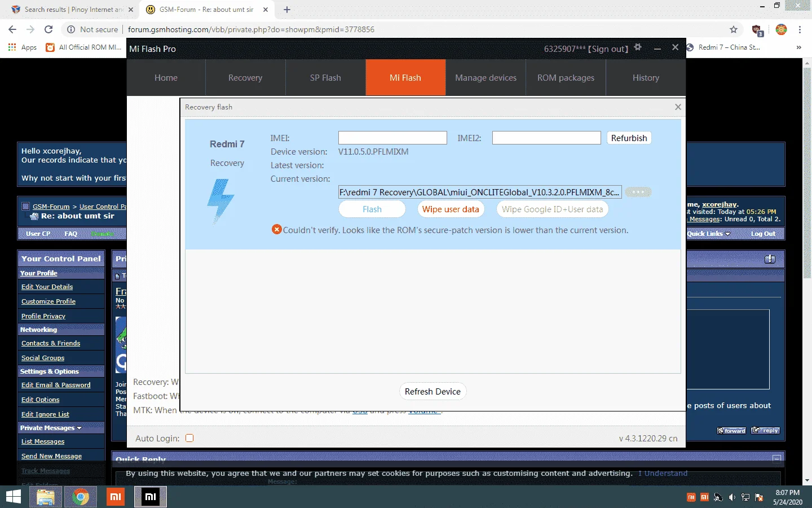
Task: Close the Search results browser tab
Action: coord(131,10)
